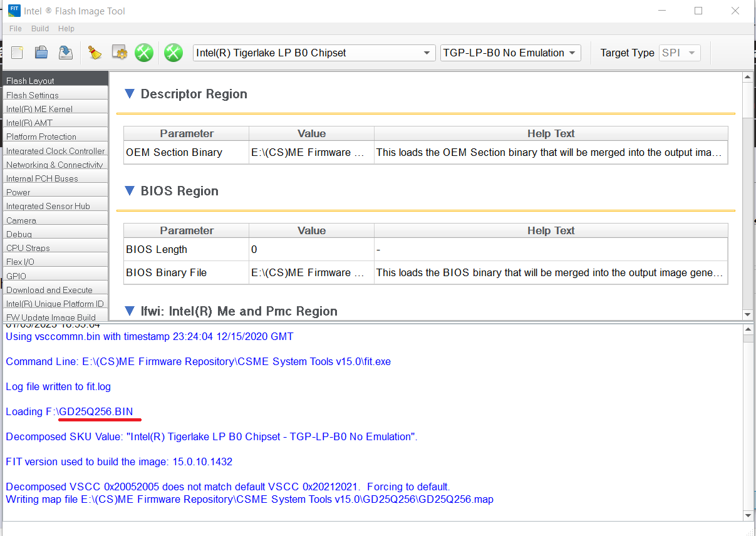Select the CPU Straps tab
This screenshot has height=536, width=756.
click(x=54, y=246)
